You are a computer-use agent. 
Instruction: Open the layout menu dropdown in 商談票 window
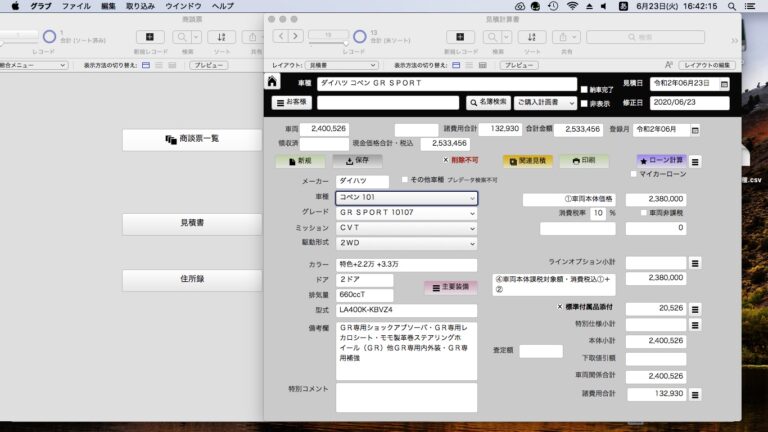pos(32,65)
